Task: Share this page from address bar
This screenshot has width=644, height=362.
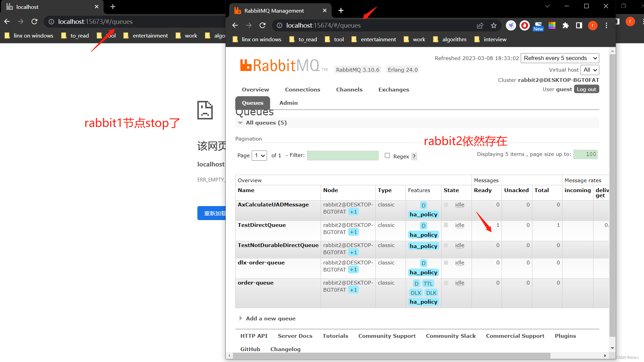Action: pyautogui.click(x=480, y=25)
